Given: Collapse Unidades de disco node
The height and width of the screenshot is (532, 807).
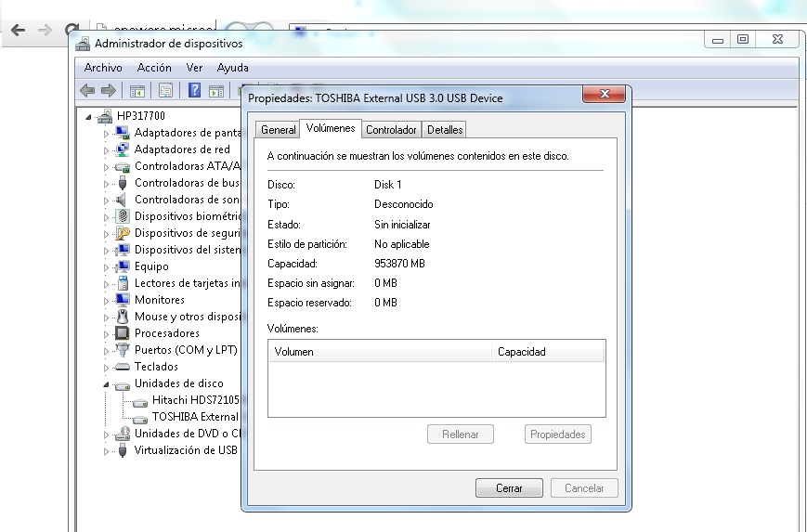Looking at the screenshot, I should click(106, 384).
